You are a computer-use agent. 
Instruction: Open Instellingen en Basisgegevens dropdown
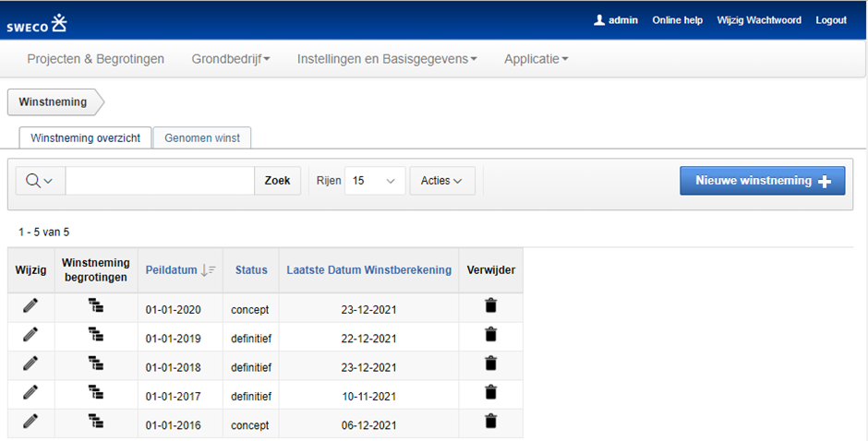387,59
